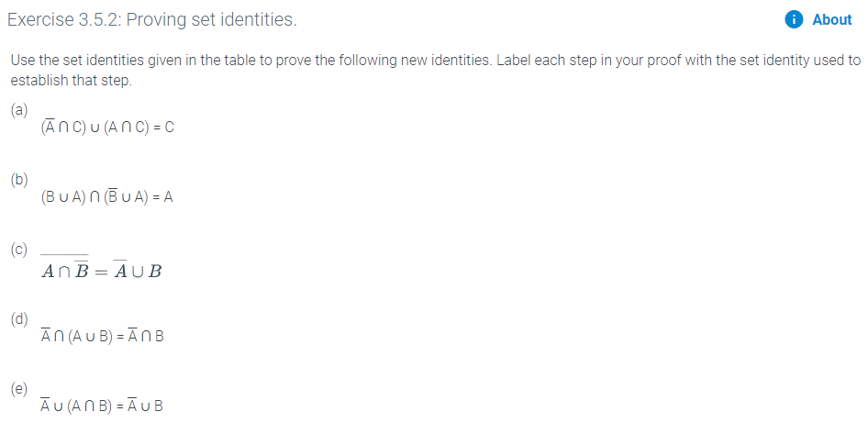Select the part (b) label
The width and height of the screenshot is (868, 445).
[x=19, y=179]
